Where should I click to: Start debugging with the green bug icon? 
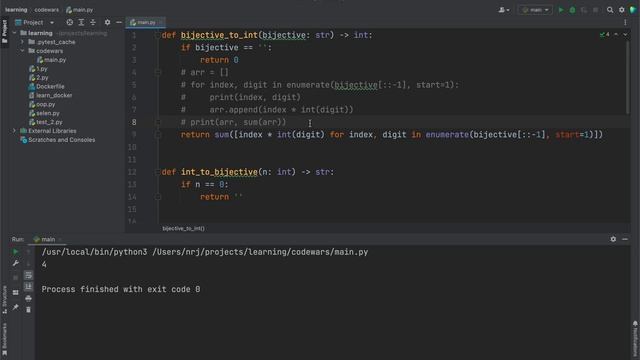[572, 10]
